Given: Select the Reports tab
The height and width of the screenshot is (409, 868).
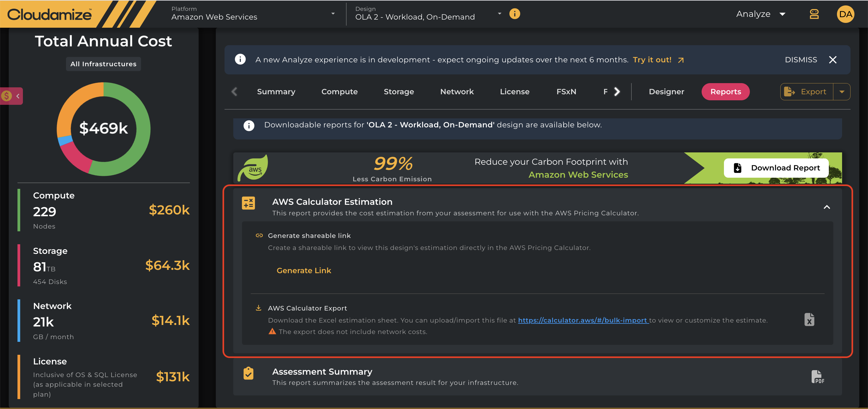Looking at the screenshot, I should click(x=725, y=92).
